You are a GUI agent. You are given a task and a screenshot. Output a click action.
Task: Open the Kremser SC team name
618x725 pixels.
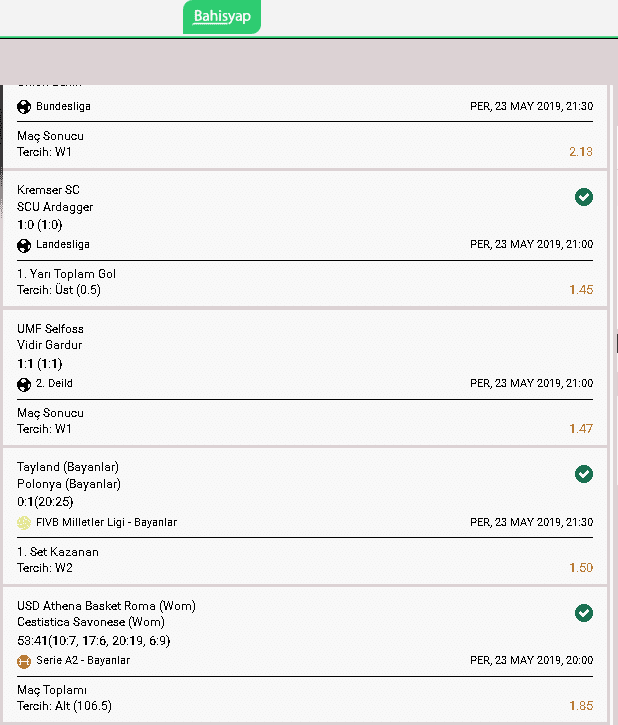click(x=48, y=190)
